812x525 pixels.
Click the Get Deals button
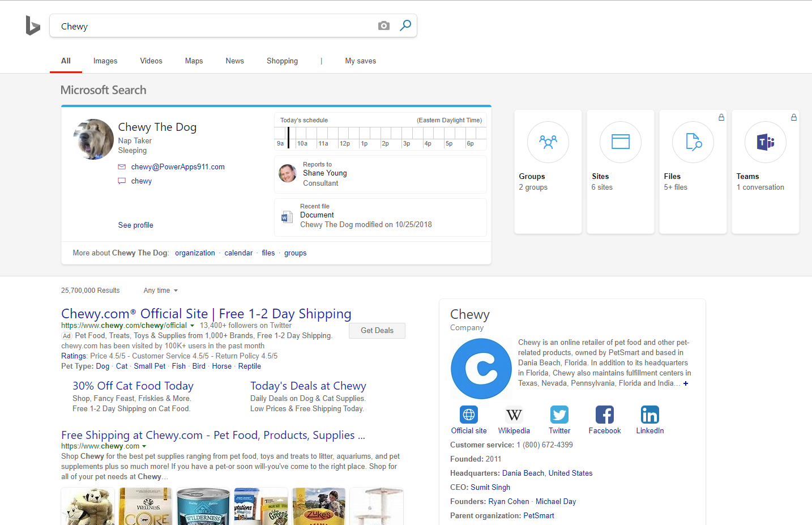[x=377, y=331]
